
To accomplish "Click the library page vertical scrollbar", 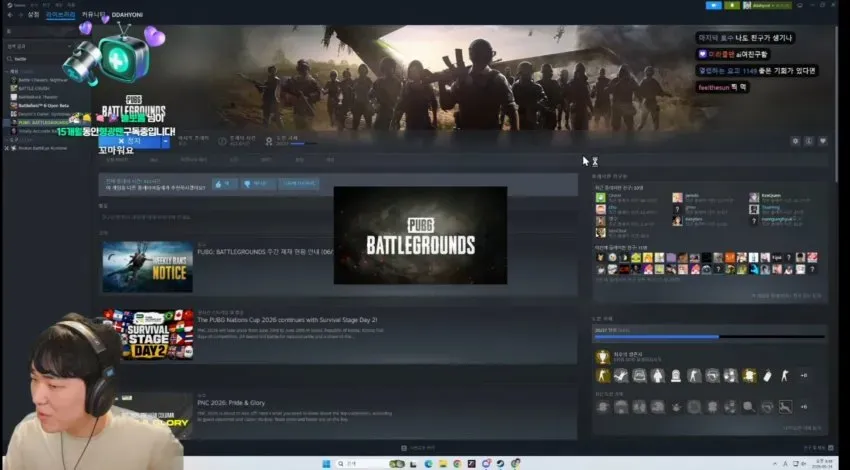I will tap(837, 103).
